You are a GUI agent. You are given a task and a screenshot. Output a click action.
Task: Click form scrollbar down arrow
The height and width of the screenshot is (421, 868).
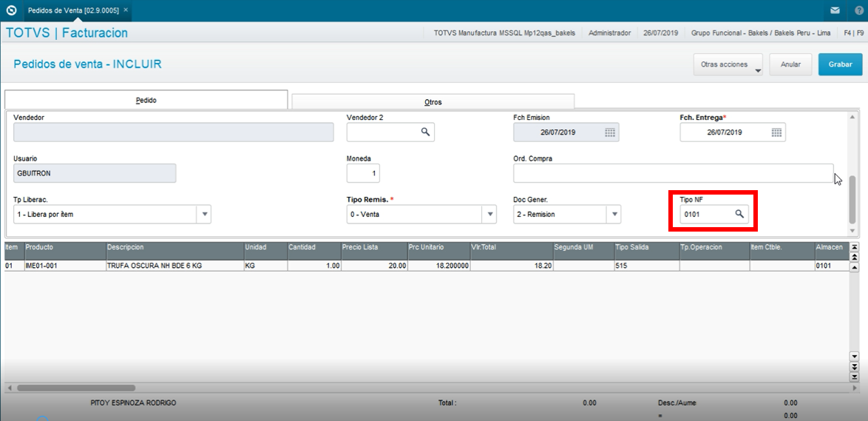pyautogui.click(x=852, y=229)
